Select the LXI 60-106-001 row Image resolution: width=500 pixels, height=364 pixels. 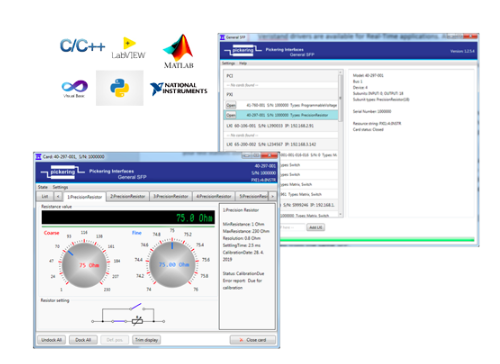(x=281, y=126)
